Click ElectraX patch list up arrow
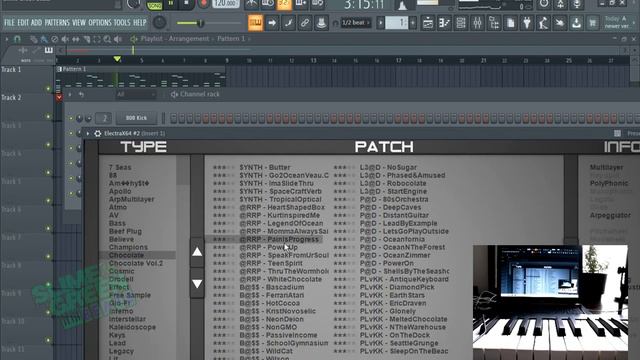The image size is (640, 360). pos(197,252)
